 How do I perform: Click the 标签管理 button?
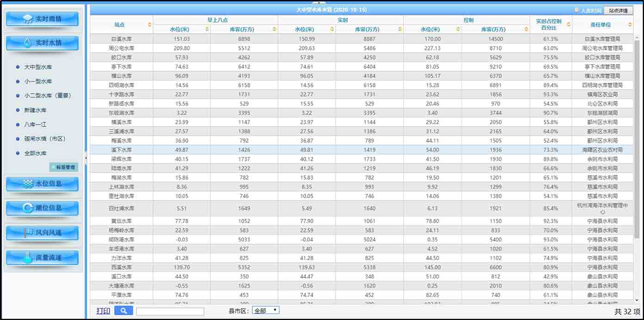(63, 167)
